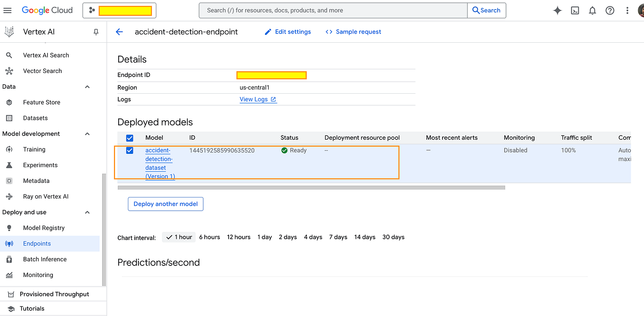Click the us-central1 region value
The width and height of the screenshot is (644, 316).
click(x=254, y=87)
